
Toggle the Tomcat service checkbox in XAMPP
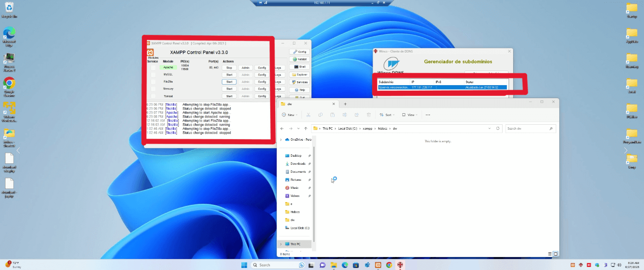pyautogui.click(x=153, y=96)
